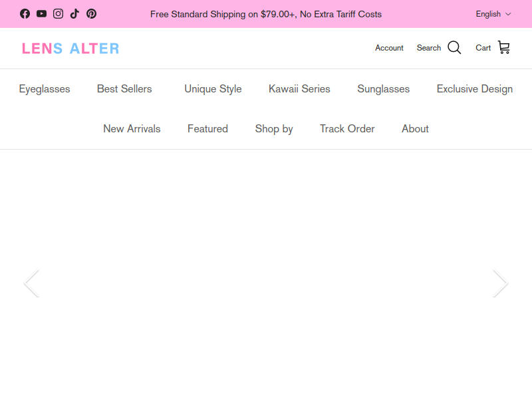Open the Facebook social icon
This screenshot has width=532, height=399.
click(x=25, y=14)
